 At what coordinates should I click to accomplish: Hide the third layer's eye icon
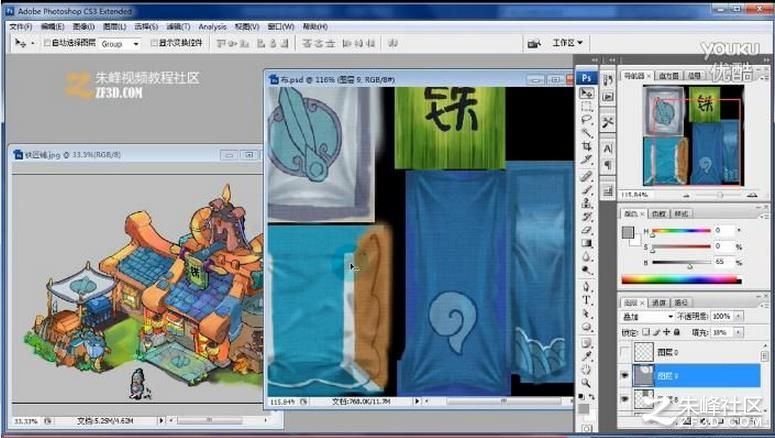pyautogui.click(x=625, y=398)
